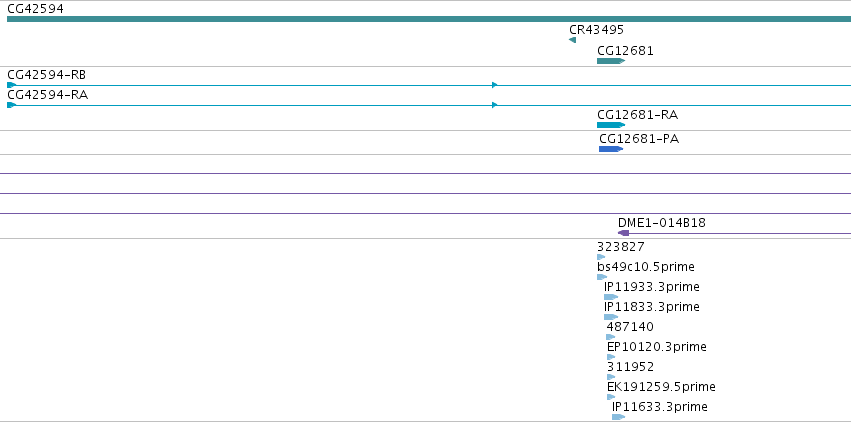Select the CG42594 gene bar
Screen dimensions: 851x422
coord(429,19)
